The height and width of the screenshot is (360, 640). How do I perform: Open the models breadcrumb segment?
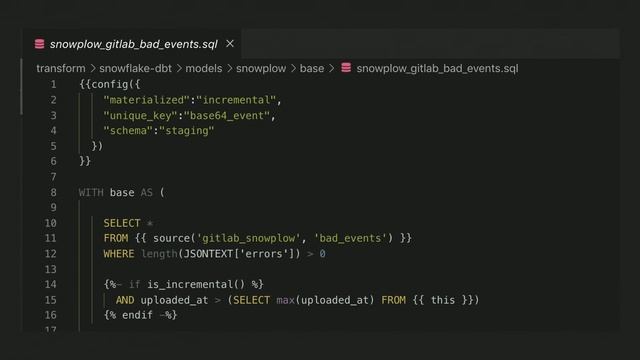pos(204,68)
